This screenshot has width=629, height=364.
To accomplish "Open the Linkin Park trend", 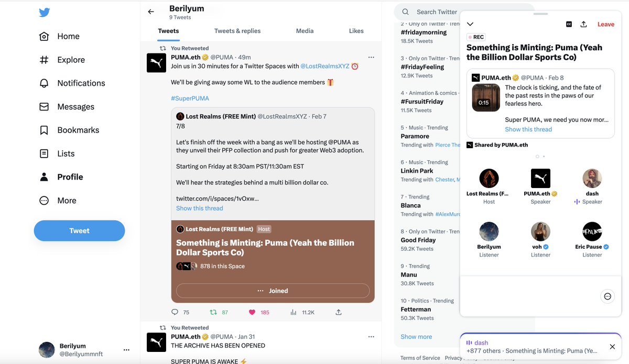I will (x=417, y=171).
